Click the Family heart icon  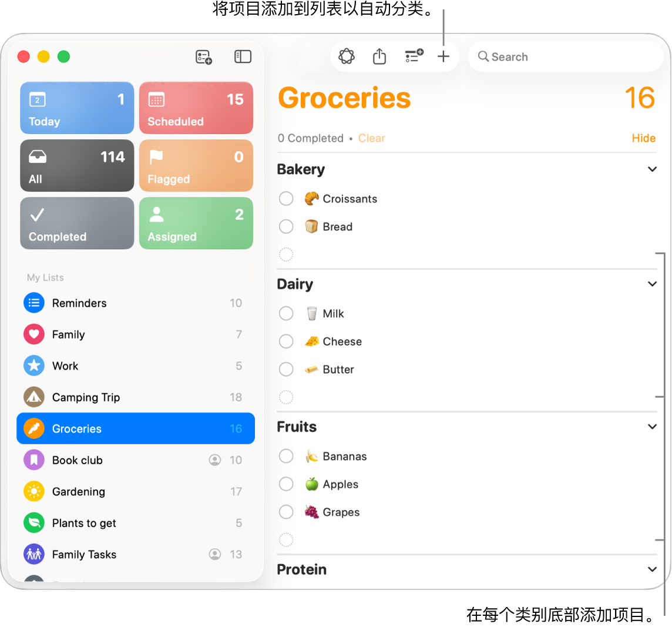[34, 334]
